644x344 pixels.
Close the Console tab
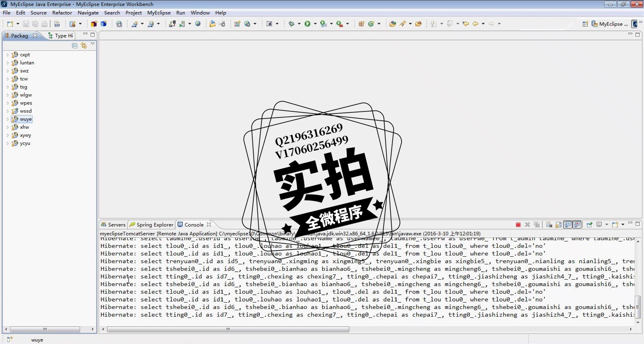pyautogui.click(x=209, y=225)
